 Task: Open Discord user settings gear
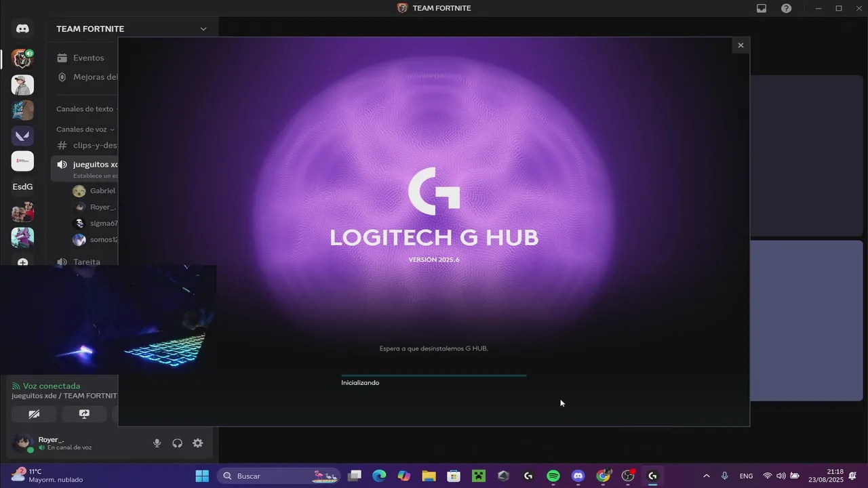pyautogui.click(x=198, y=443)
